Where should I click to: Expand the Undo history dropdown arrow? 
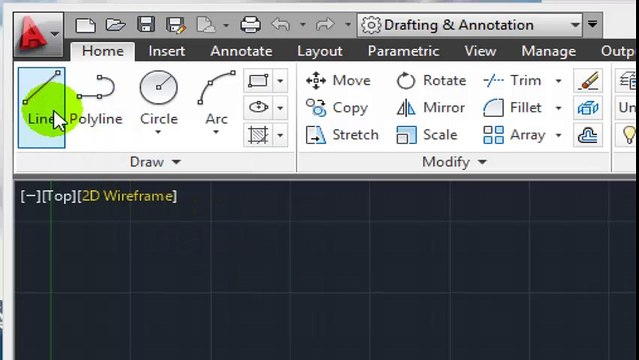click(303, 25)
